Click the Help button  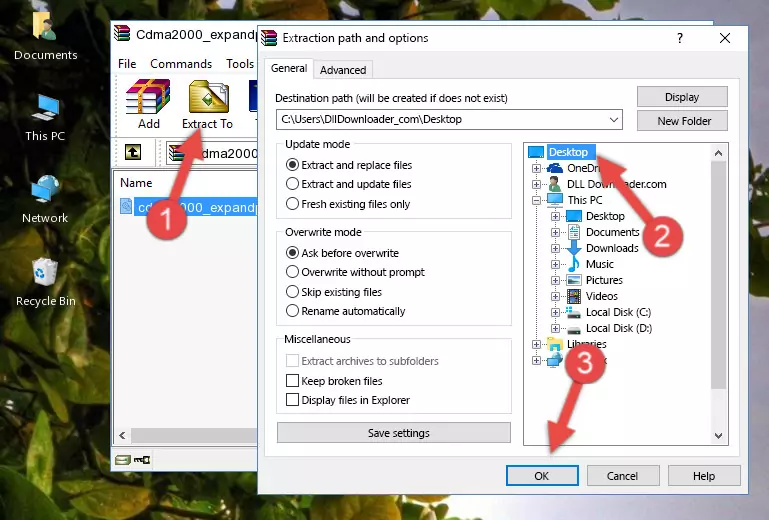pyautogui.click(x=704, y=476)
